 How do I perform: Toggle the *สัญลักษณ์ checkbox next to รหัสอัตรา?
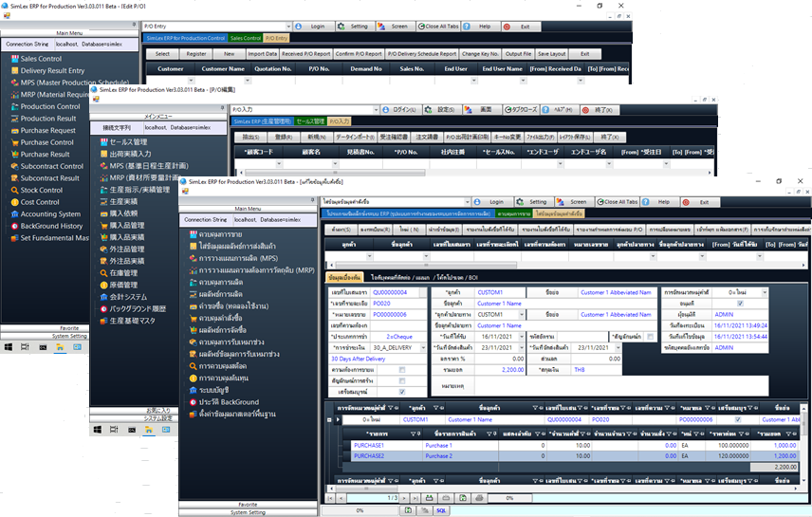click(651, 337)
